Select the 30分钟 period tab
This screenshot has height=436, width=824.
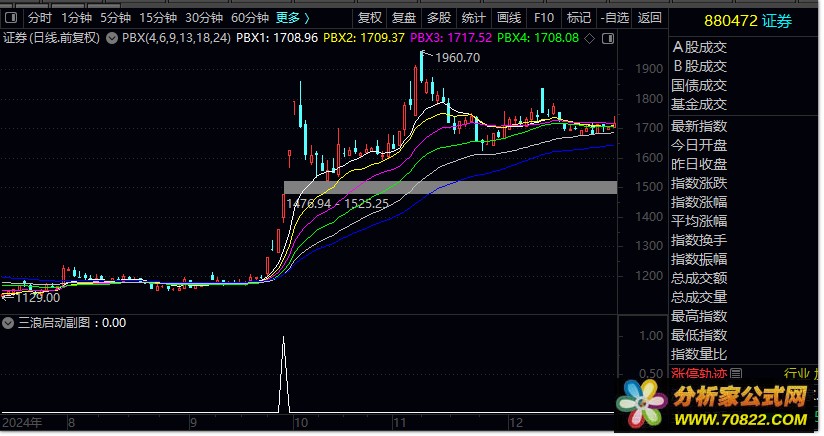[x=204, y=18]
